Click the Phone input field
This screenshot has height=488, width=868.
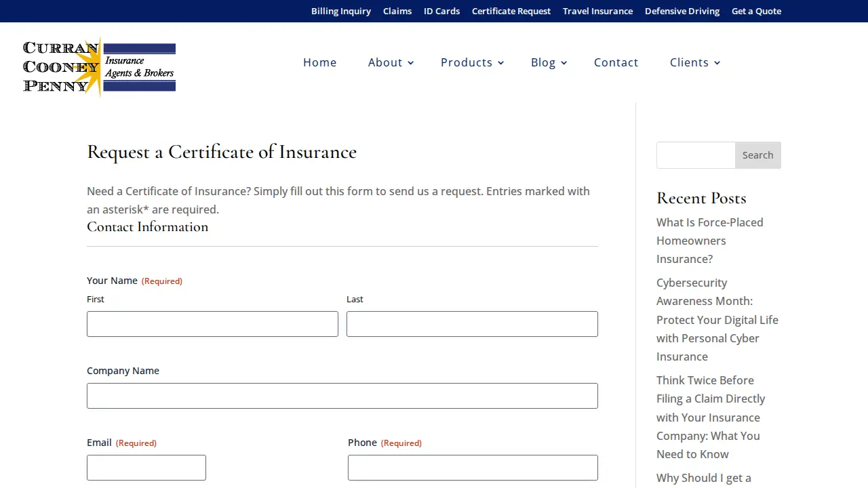pos(473,468)
